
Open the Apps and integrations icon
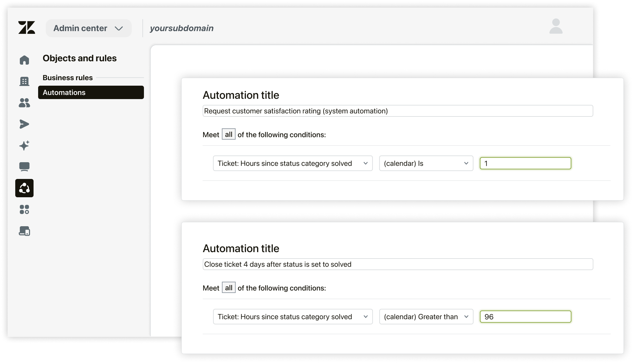pyautogui.click(x=24, y=209)
